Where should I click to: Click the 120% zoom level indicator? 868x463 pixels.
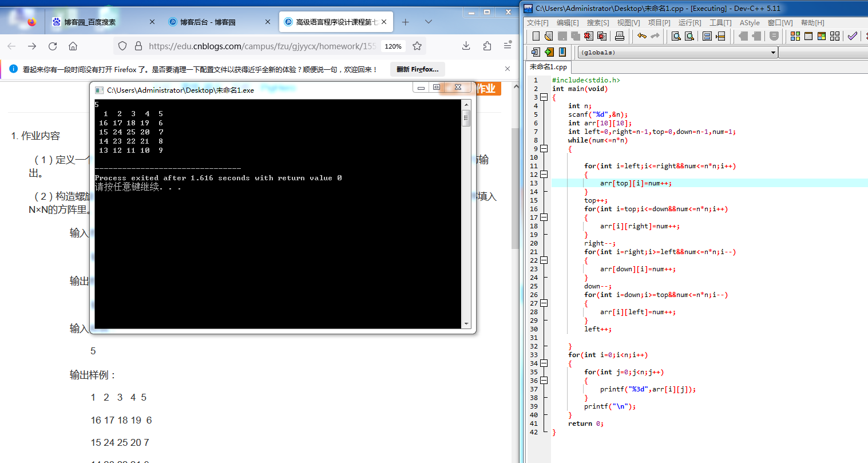[393, 46]
